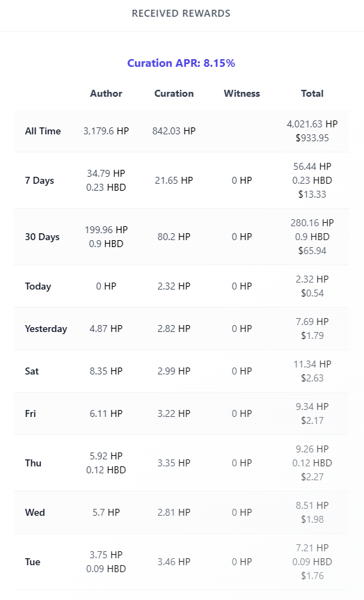Screen dimensions: 364x600
Task: Click the 7 Days row label
Action: (40, 180)
